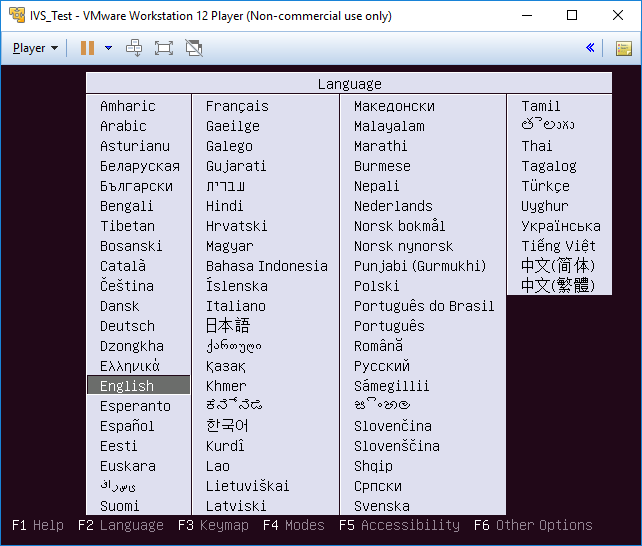The width and height of the screenshot is (642, 546).
Task: Select Català
Action: [123, 266]
